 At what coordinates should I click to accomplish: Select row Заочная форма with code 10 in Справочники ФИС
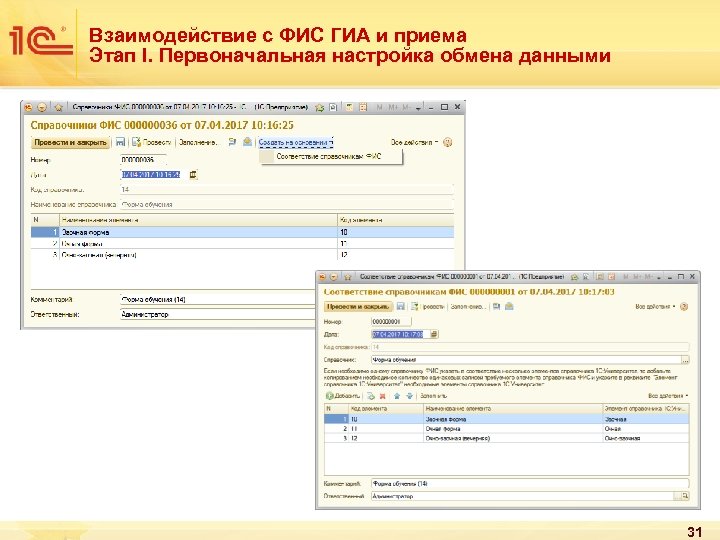pos(242,232)
